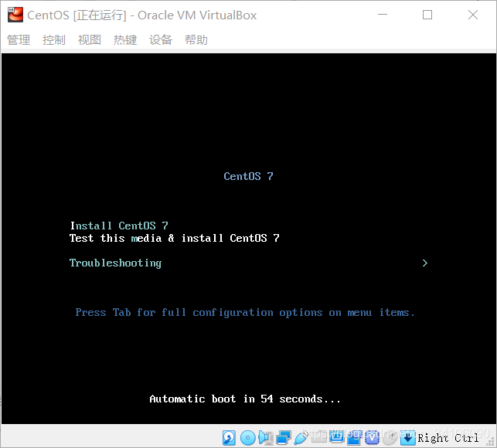Image resolution: width=497 pixels, height=448 pixels.
Task: Select Test this media & install CentOS 7
Action: coord(175,238)
